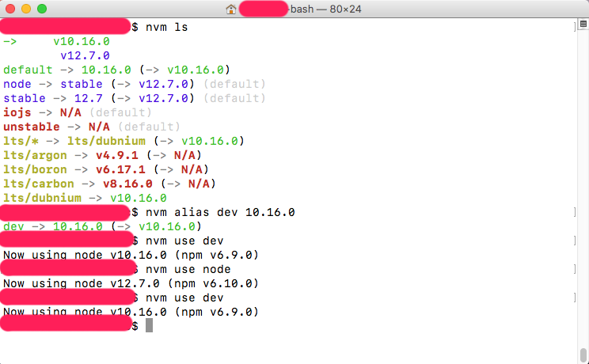Click the mark bracket beside the nvm ls command
Viewport: 589px width, 364px height.
[573, 27]
